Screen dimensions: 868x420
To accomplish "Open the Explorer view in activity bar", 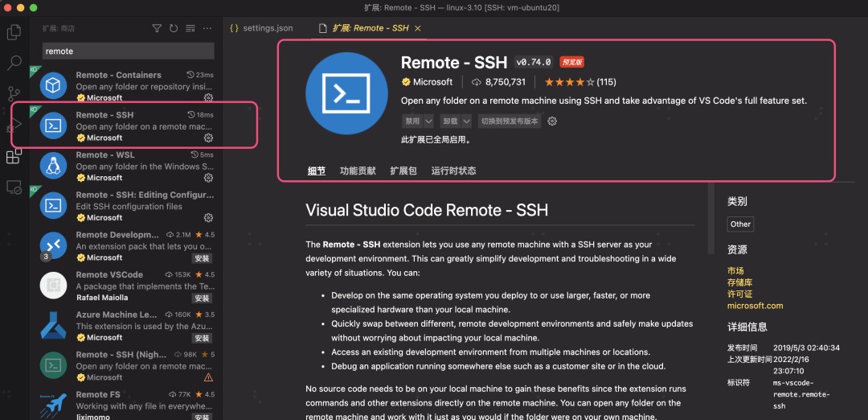I will [x=14, y=32].
